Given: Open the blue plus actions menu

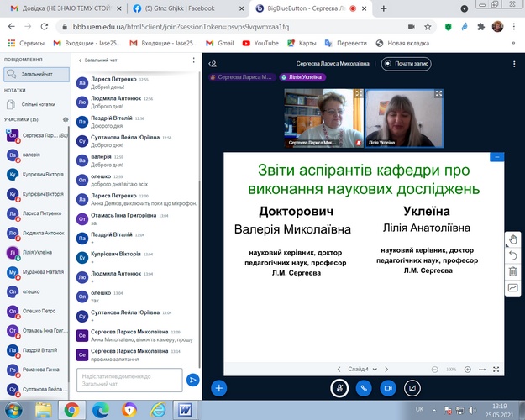Looking at the screenshot, I should pos(218,388).
